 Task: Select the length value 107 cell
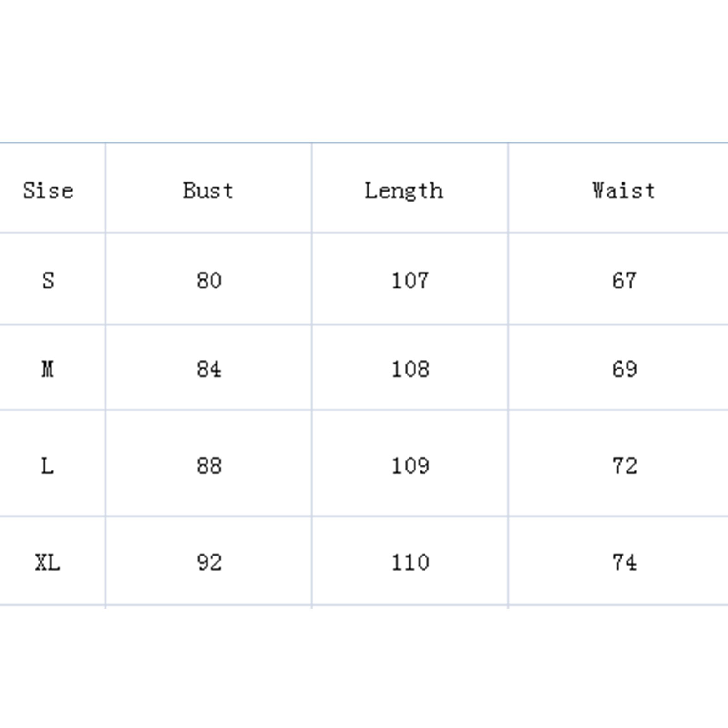pos(410,280)
